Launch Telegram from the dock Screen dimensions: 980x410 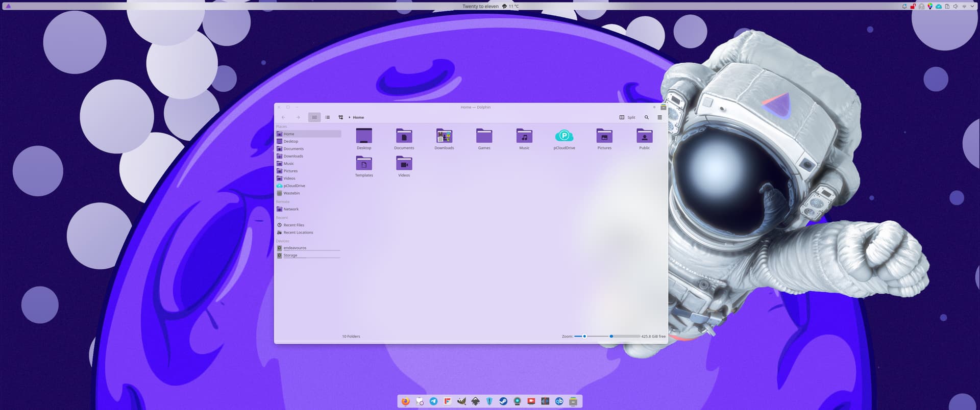tap(433, 401)
